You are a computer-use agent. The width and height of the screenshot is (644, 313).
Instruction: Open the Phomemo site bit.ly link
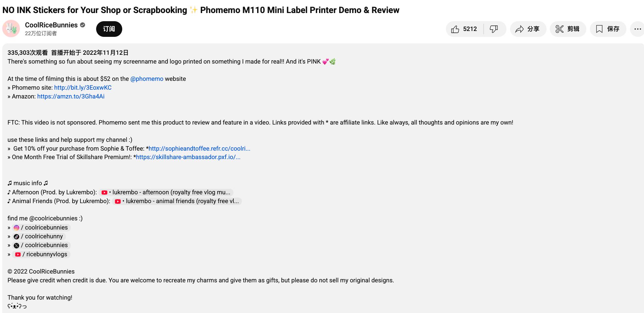pyautogui.click(x=83, y=88)
